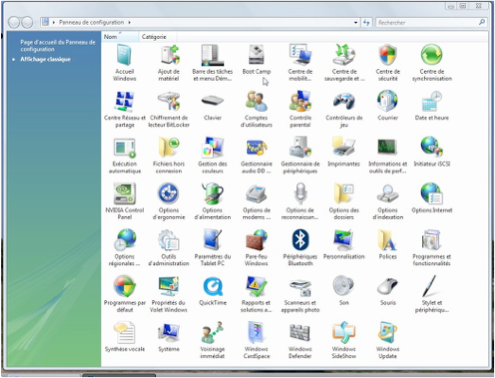Open Centre de sécurité
Image resolution: width=495 pixels, height=378 pixels.
388,63
